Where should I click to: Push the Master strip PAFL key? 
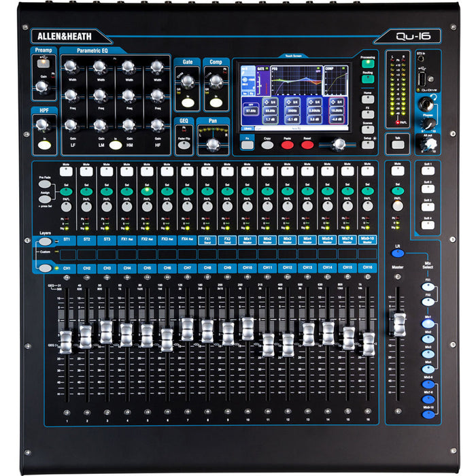click(x=398, y=206)
